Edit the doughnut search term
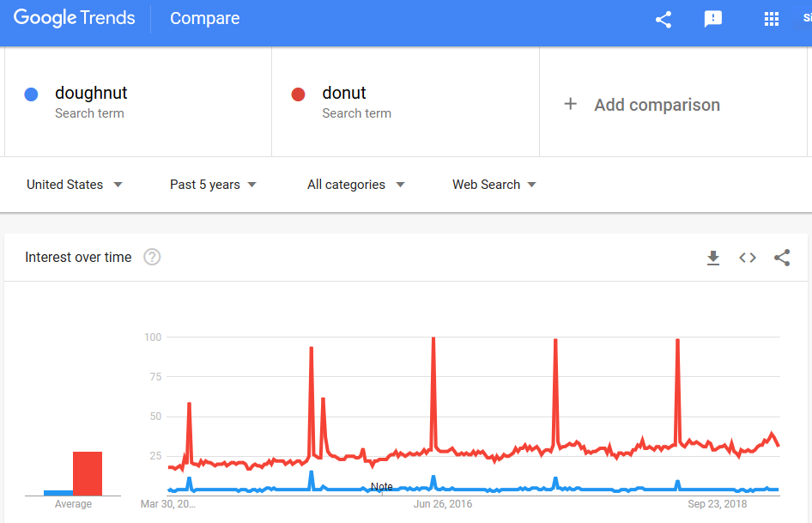The height and width of the screenshot is (523, 812). (x=91, y=93)
